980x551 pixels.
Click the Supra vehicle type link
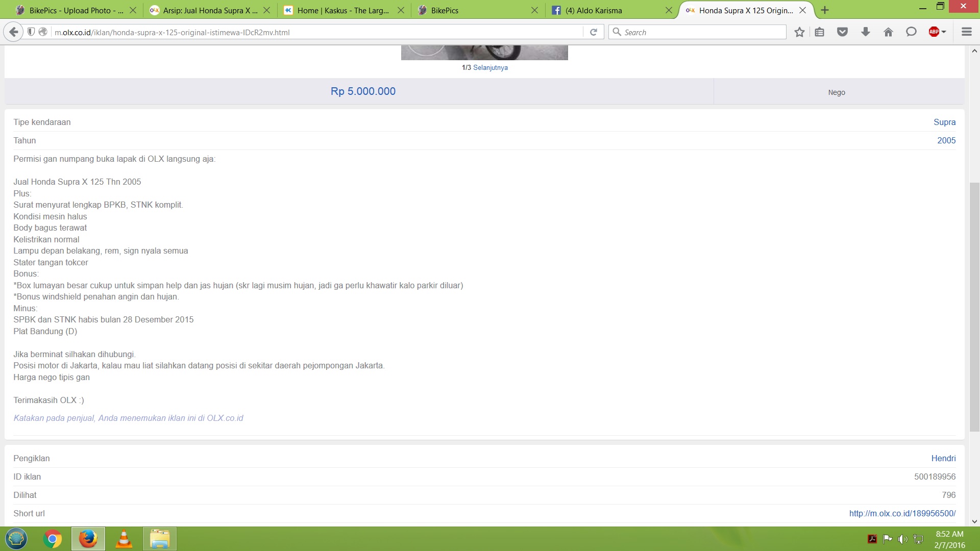[944, 122]
